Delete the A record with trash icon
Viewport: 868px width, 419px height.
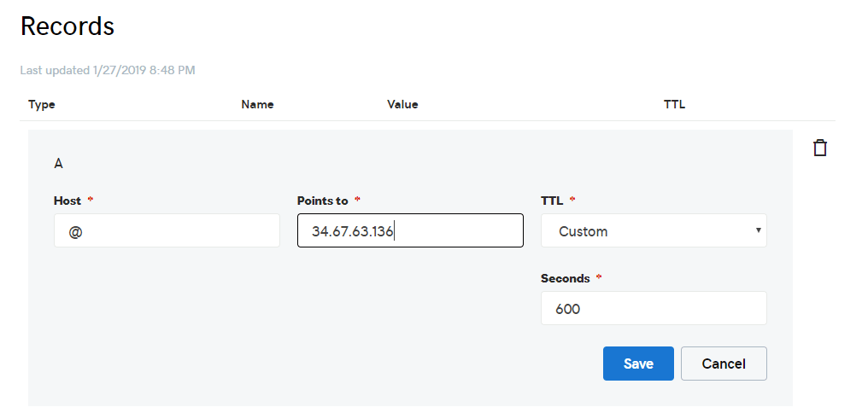(x=820, y=148)
